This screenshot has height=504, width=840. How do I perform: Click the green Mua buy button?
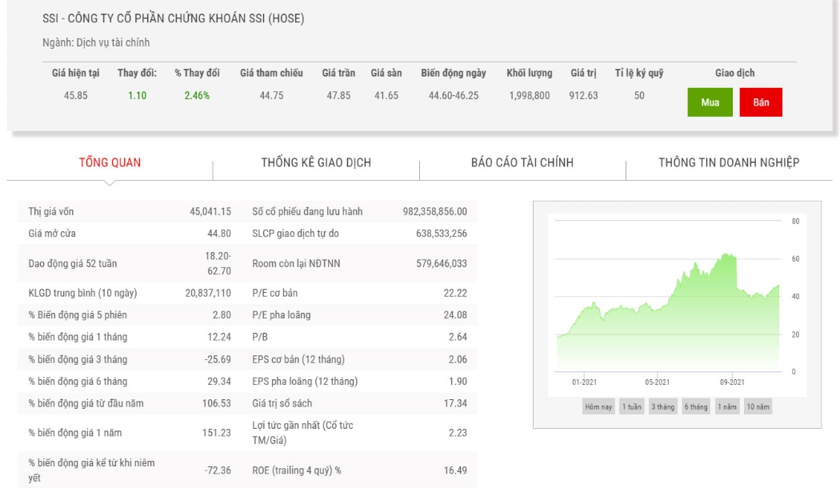[710, 102]
